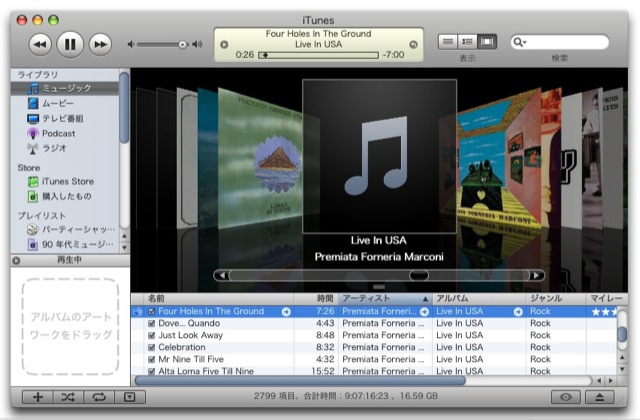Click store arrow in selected row's artist cell
640x420 pixels.
pos(424,312)
